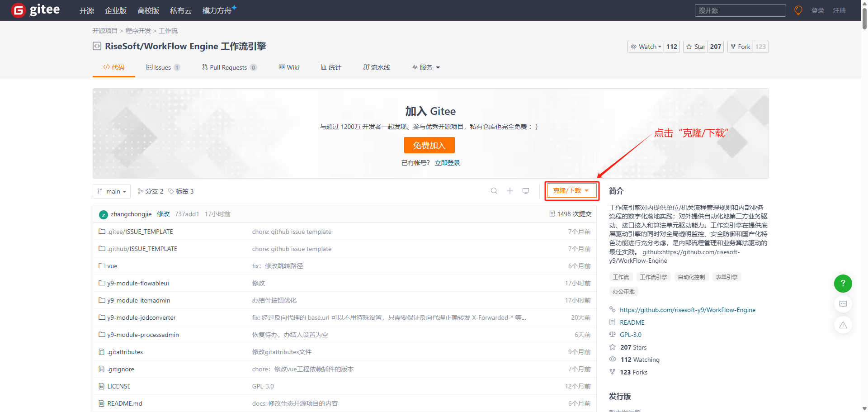Click the 立即登录 link
868x412 pixels.
(x=448, y=163)
